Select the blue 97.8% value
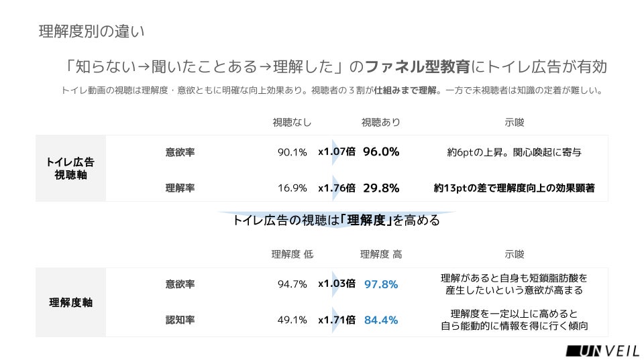The width and height of the screenshot is (644, 362). click(381, 284)
